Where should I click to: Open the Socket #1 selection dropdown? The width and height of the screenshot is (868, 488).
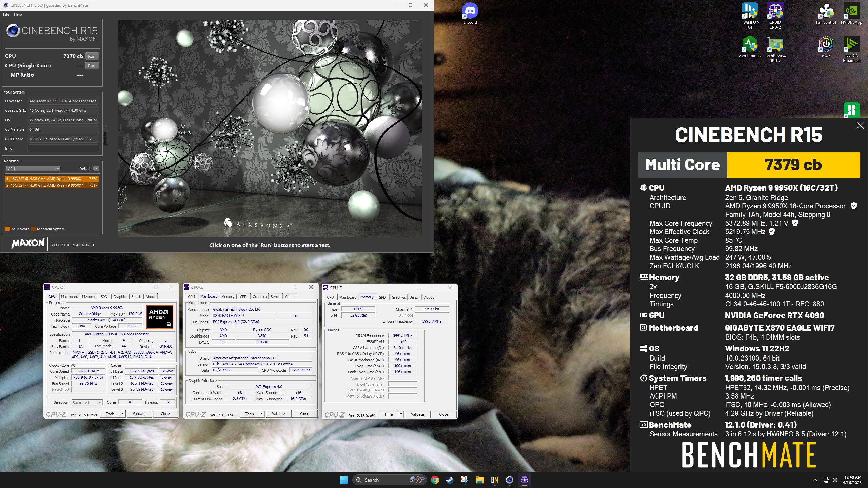click(87, 403)
